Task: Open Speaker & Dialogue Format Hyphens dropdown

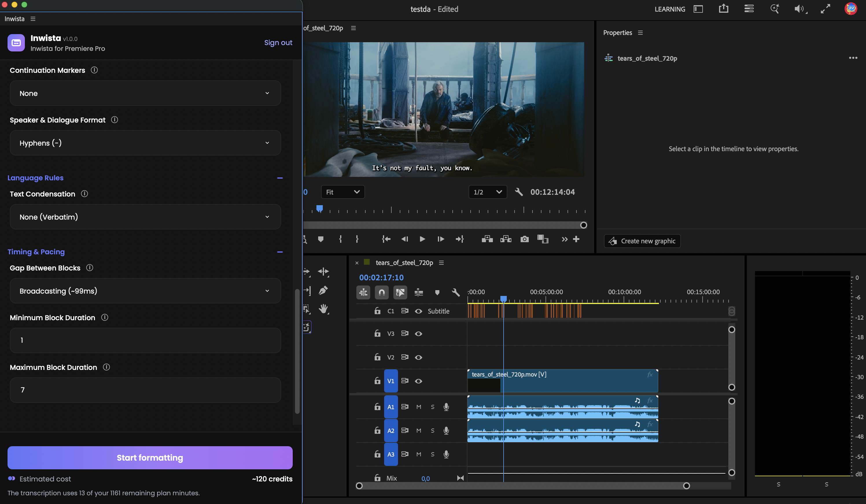Action: tap(145, 143)
